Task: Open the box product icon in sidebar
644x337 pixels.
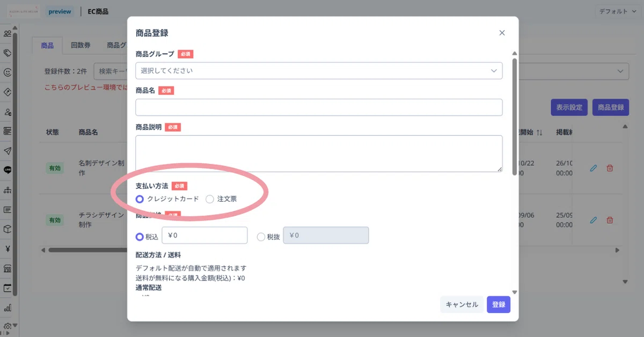Action: 8,229
